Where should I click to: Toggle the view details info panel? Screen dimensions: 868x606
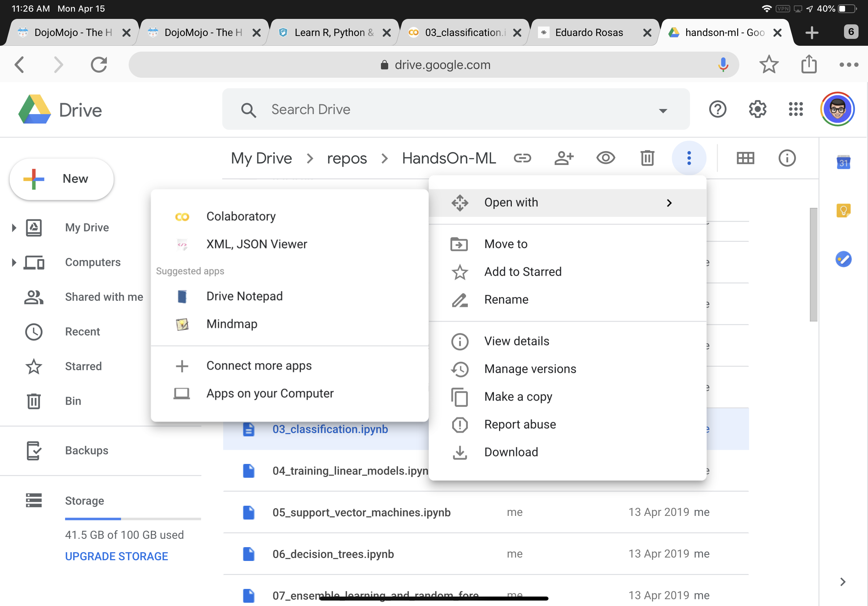click(787, 158)
